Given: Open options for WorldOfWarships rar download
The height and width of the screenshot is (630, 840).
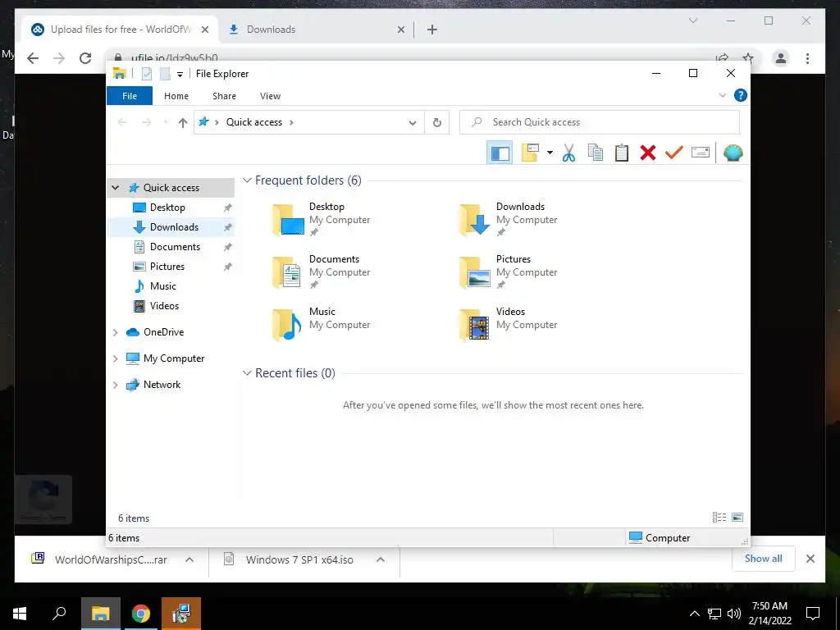Looking at the screenshot, I should pyautogui.click(x=189, y=559).
